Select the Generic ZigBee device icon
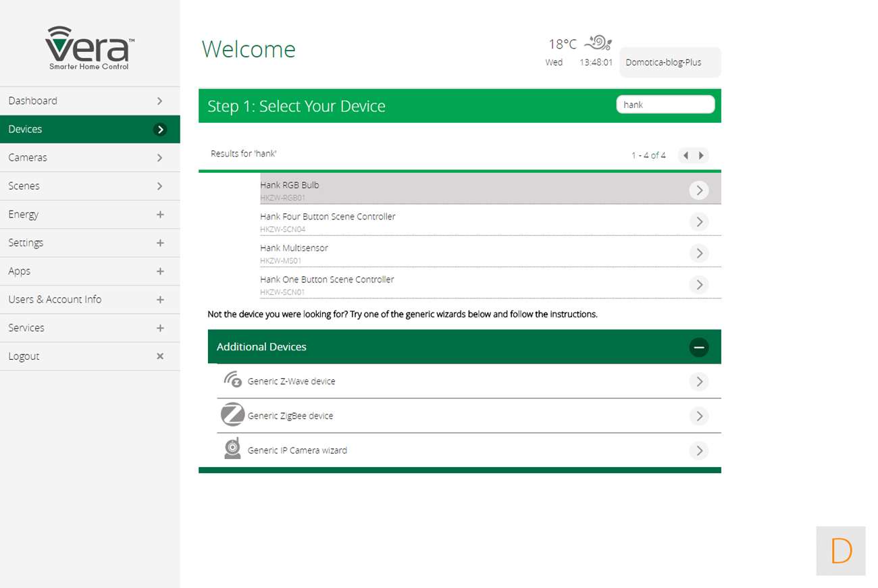The image size is (878, 588). coord(232,415)
